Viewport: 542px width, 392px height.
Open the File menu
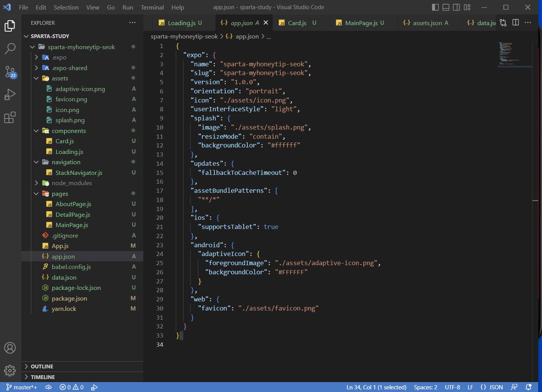[24, 7]
